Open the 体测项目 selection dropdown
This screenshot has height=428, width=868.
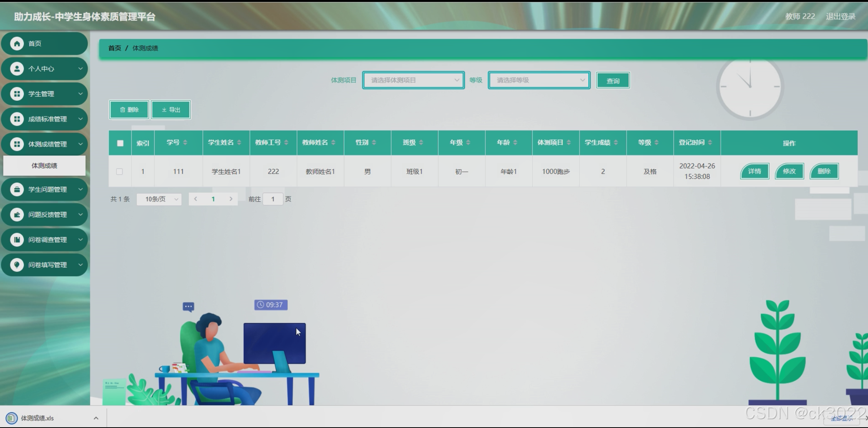coord(413,80)
